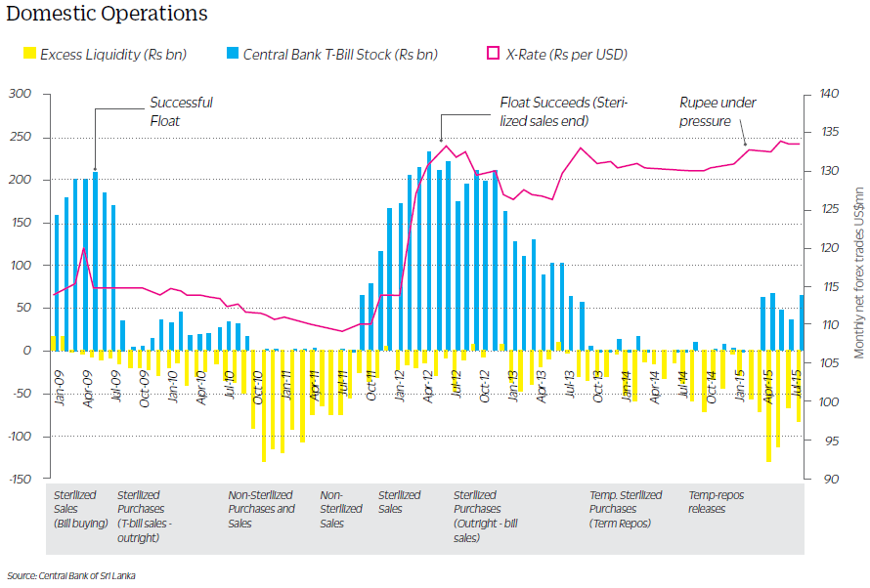Image resolution: width=870 pixels, height=588 pixels.
Task: Click the 'Successful Float' annotation
Action: click(x=181, y=111)
